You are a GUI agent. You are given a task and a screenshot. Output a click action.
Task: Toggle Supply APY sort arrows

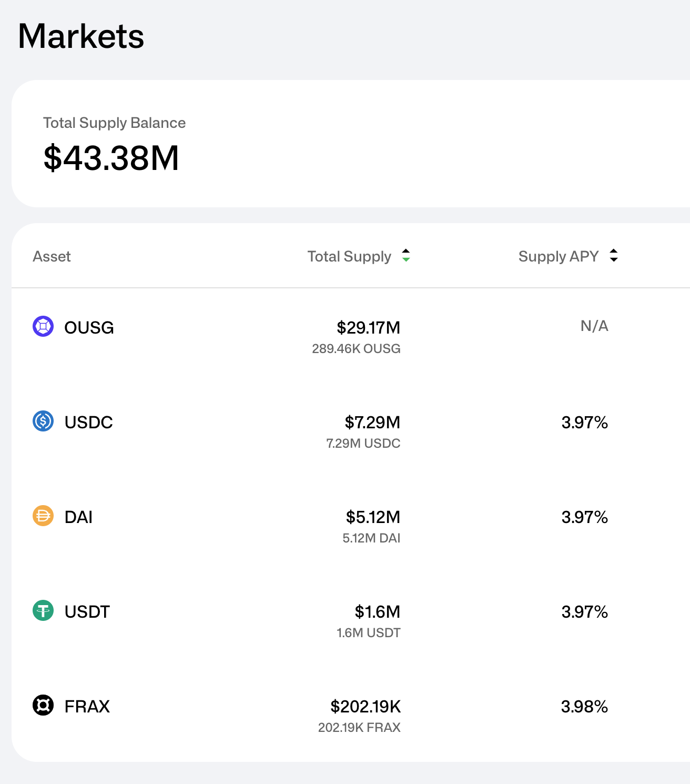[x=614, y=256]
